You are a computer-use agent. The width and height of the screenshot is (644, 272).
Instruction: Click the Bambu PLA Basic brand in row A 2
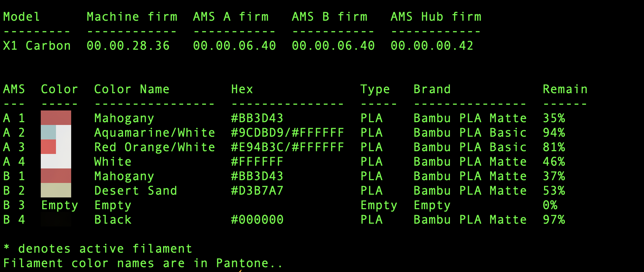coord(470,133)
